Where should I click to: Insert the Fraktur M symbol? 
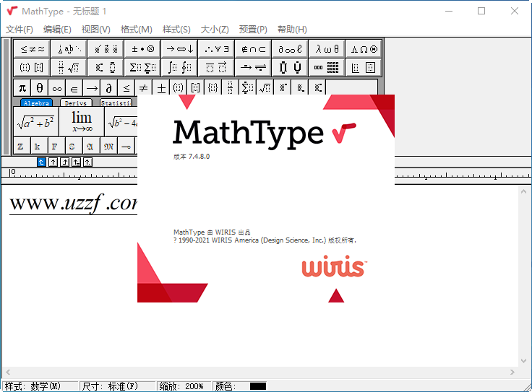109,146
